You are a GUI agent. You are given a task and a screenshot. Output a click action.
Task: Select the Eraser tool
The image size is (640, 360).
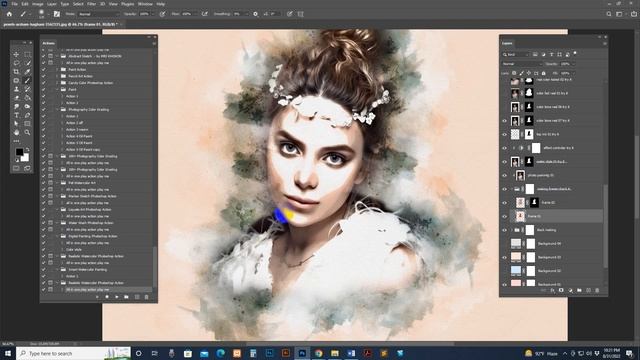coord(16,98)
